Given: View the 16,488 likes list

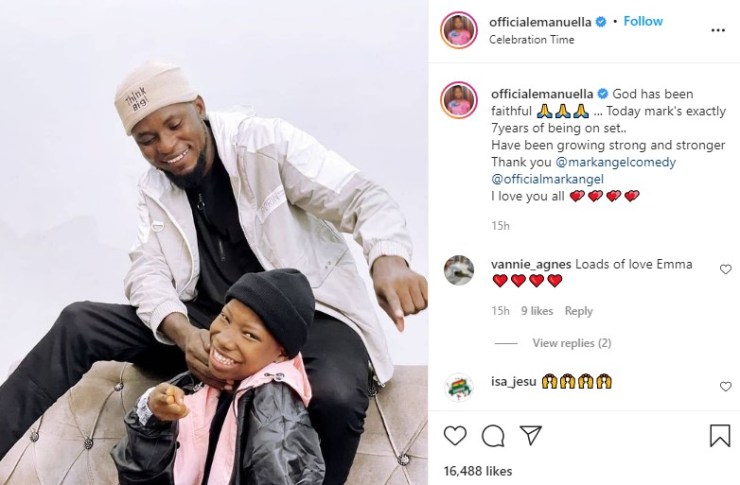Looking at the screenshot, I should click(x=478, y=471).
